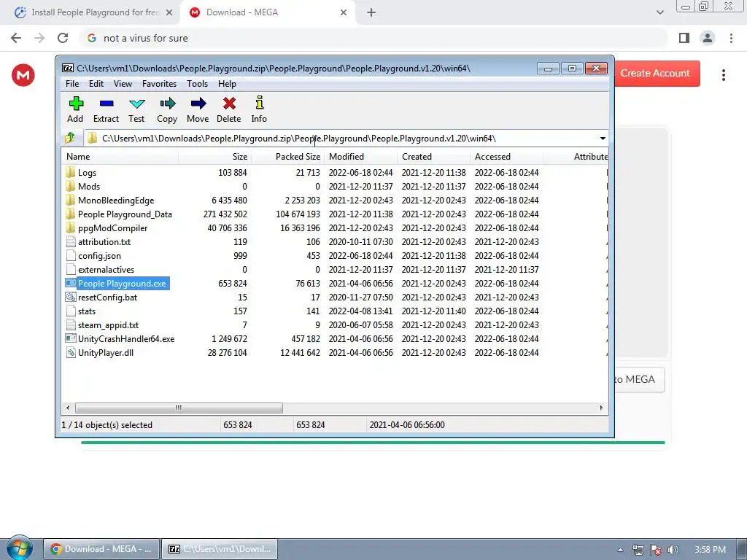The image size is (747, 560).
Task: Click the attribution.txt file icon
Action: [71, 241]
